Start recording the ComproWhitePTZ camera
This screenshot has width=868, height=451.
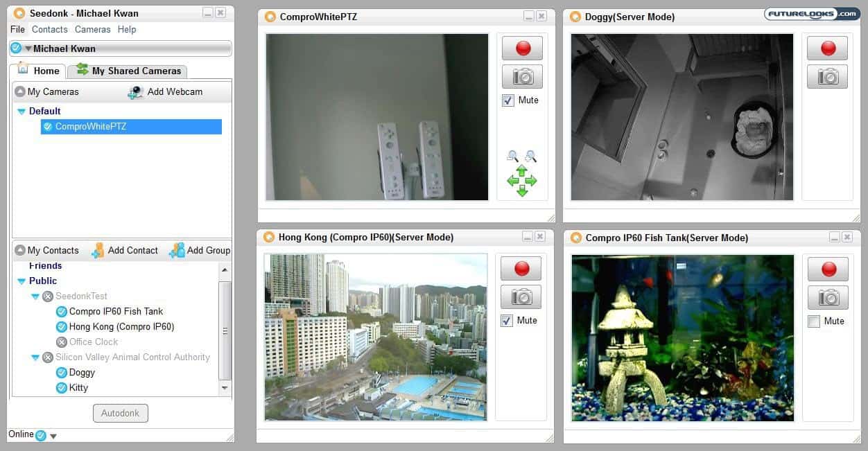pos(522,48)
